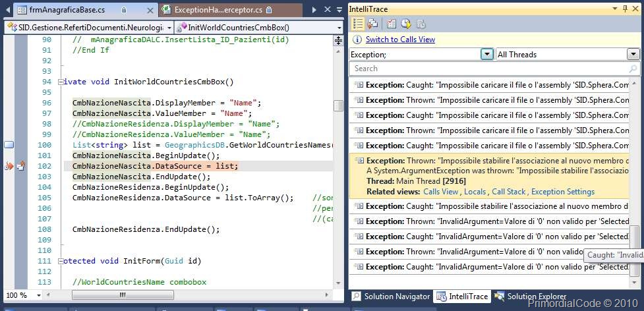Click the editor horizontal scrollbar thumb

pyautogui.click(x=123, y=295)
